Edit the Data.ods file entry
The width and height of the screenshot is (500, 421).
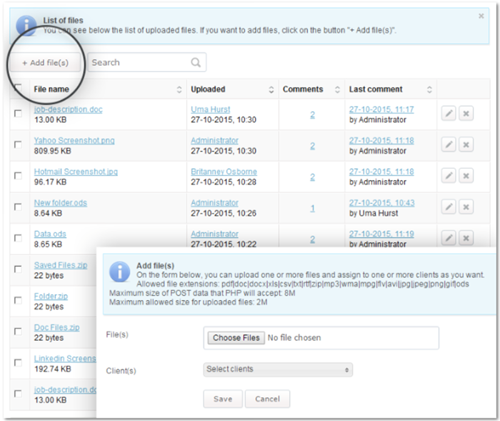click(x=448, y=238)
